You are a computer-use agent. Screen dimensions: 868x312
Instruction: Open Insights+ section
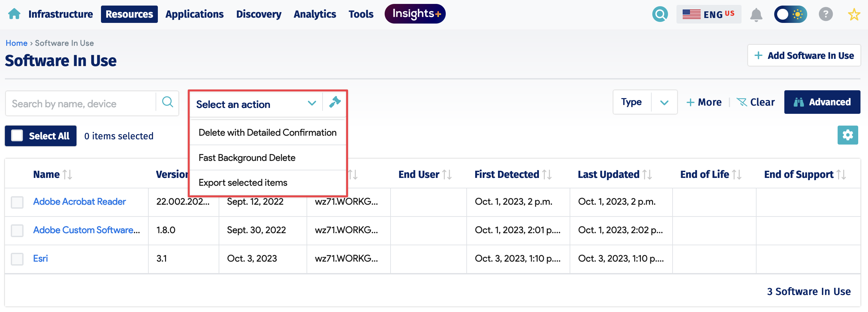tap(415, 14)
